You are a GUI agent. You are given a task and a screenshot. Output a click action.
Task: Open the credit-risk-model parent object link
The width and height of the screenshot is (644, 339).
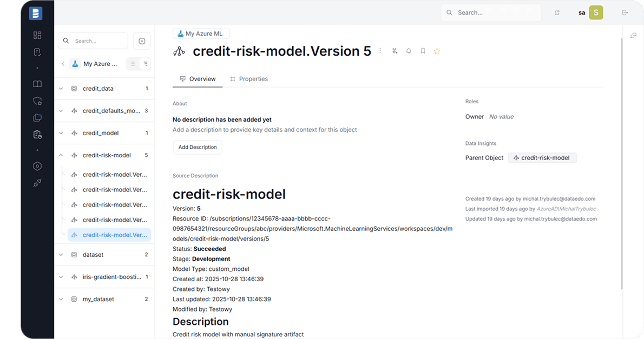pos(542,158)
